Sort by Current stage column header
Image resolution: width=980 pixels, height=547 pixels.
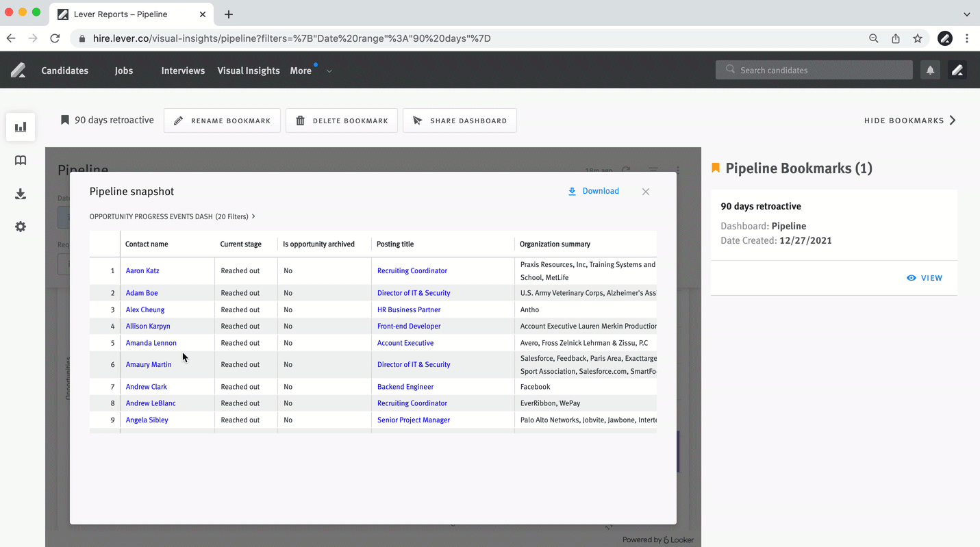click(x=240, y=244)
